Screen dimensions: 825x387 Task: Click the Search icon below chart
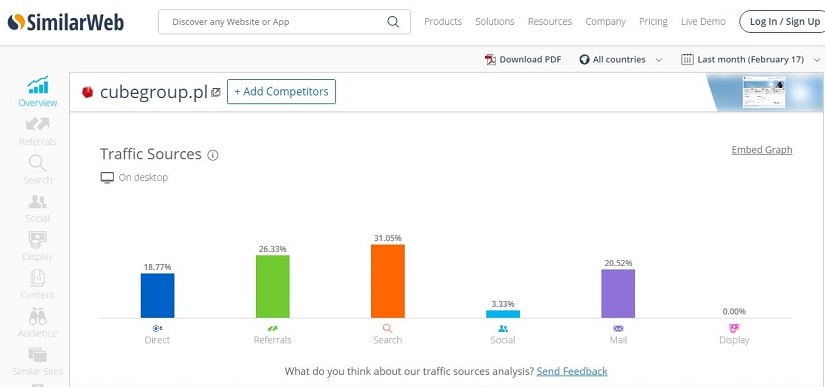click(387, 328)
